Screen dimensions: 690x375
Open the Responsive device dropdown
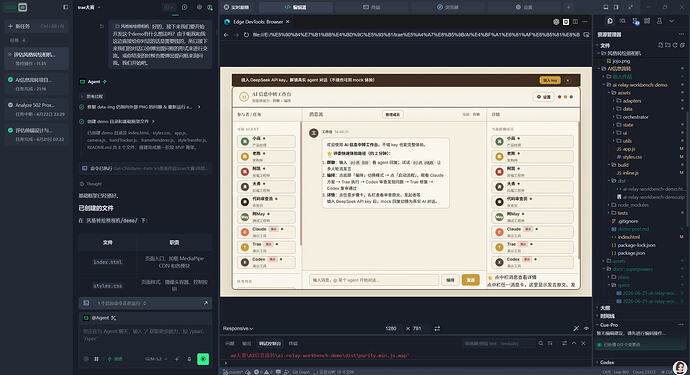pyautogui.click(x=238, y=328)
